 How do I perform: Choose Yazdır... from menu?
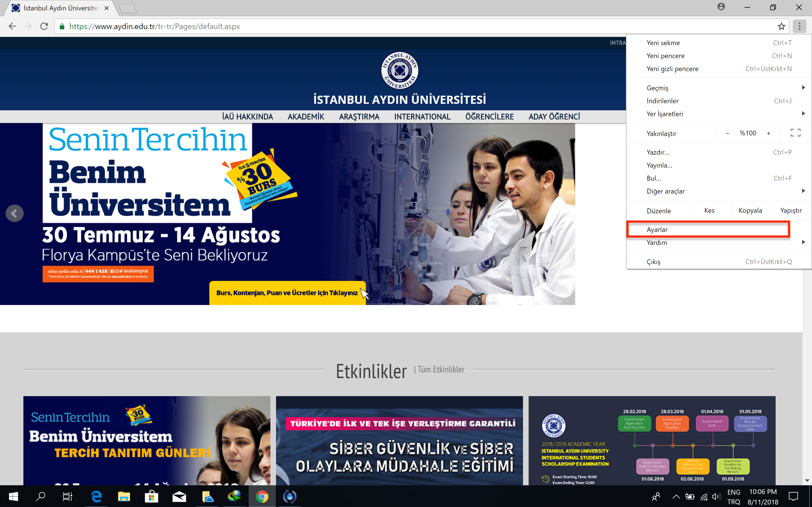pos(719,152)
